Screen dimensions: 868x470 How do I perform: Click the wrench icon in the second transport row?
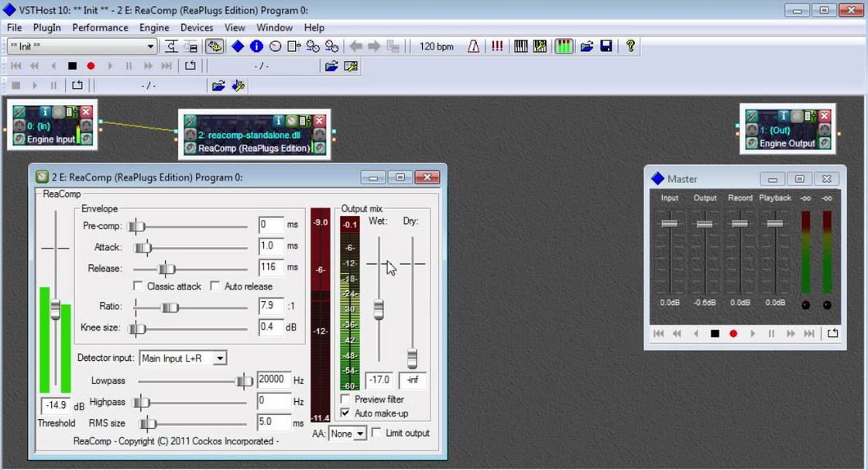[x=238, y=86]
